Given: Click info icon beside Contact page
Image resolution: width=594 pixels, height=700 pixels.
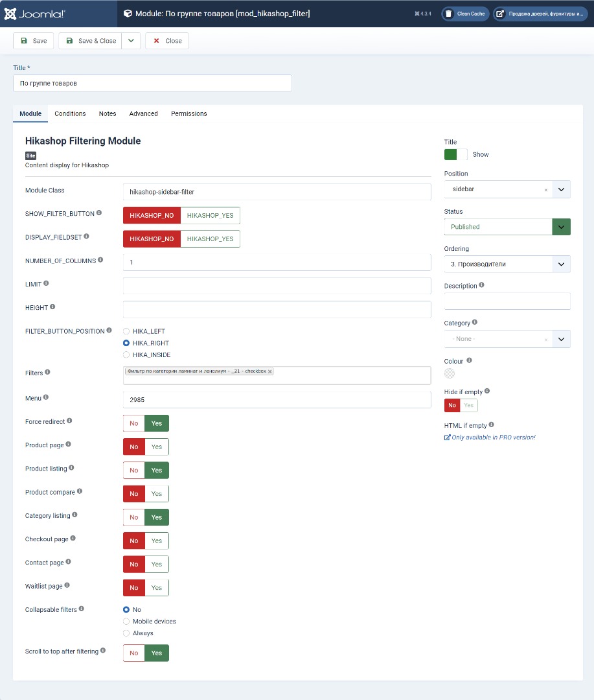Looking at the screenshot, I should [x=68, y=561].
